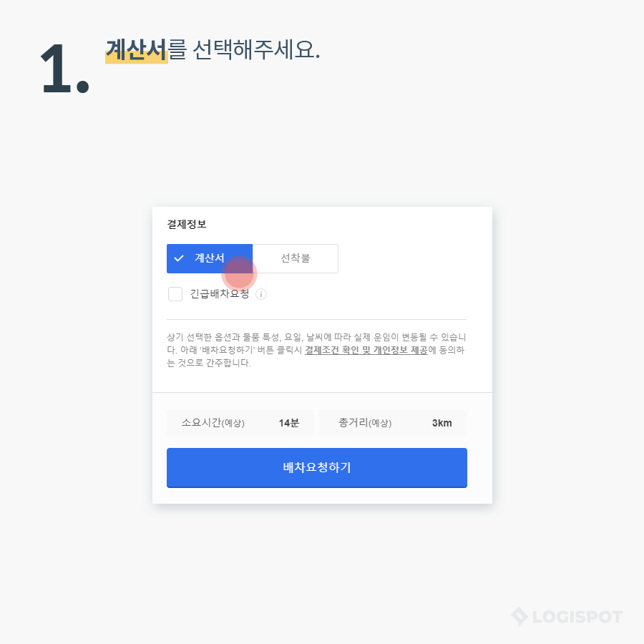Click the 총거리(예상) label
Viewport: 644px width, 644px height.
pos(365,423)
